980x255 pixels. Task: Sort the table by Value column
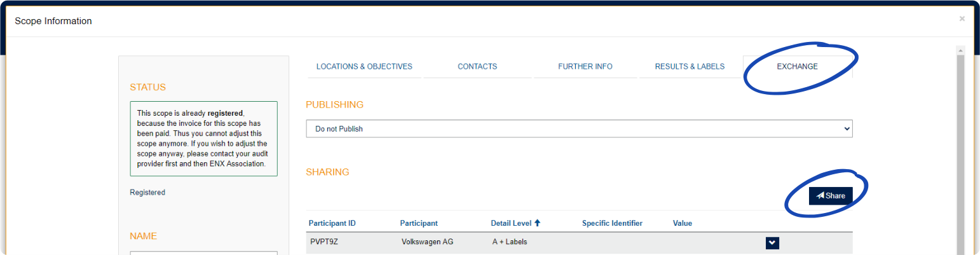(x=683, y=223)
